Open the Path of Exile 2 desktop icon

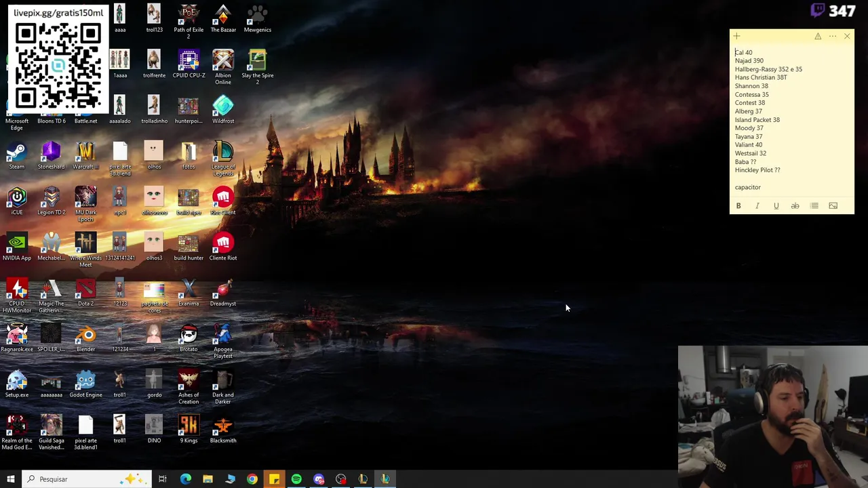point(189,21)
